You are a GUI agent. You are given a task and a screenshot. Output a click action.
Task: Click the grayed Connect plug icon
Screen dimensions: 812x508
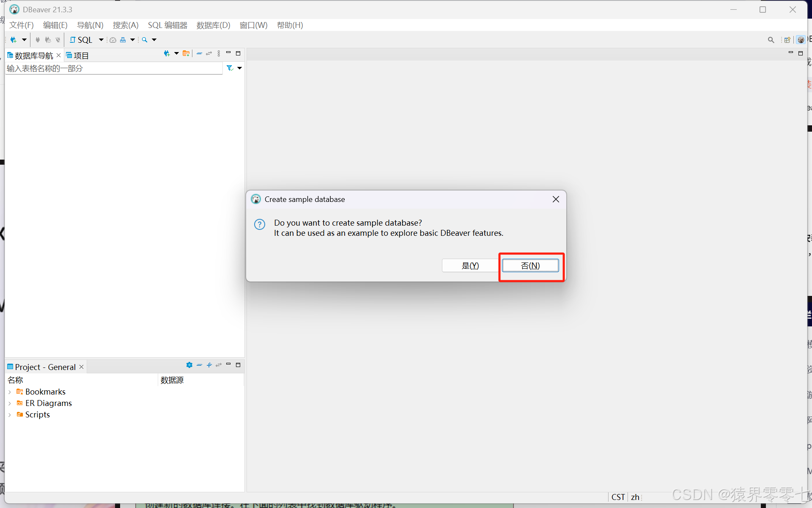(x=38, y=40)
